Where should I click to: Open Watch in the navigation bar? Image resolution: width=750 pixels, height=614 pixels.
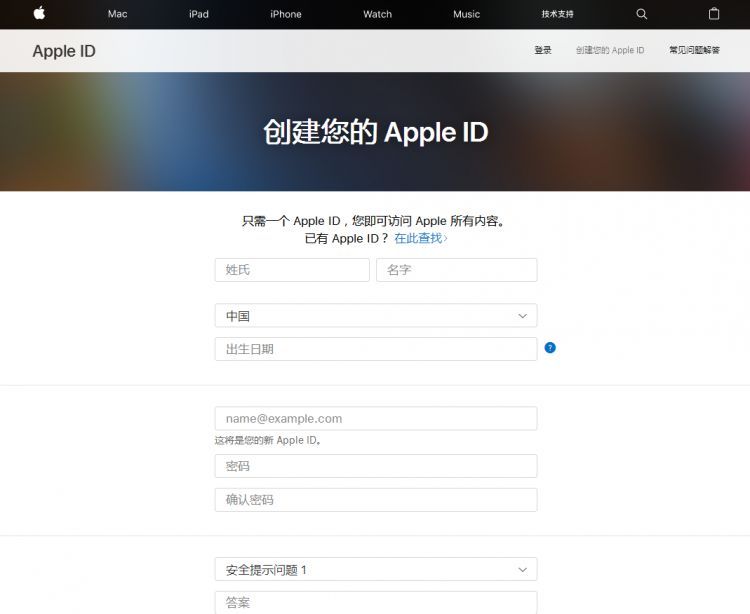[377, 14]
